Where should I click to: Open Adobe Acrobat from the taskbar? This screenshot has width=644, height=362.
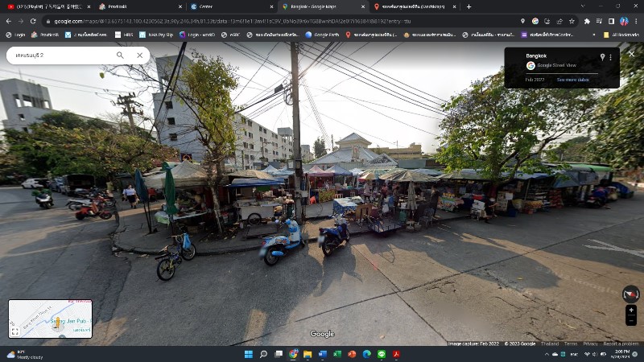tap(396, 354)
